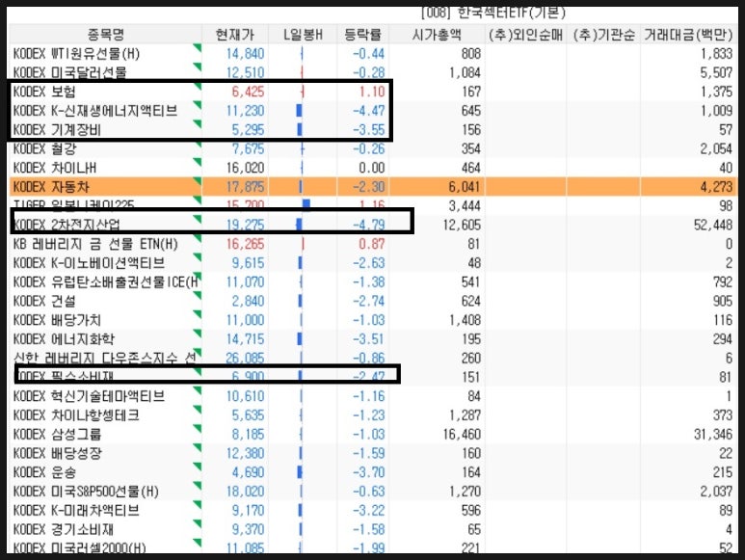Viewport: 745px width, 560px height.
Task: Click green corner marker on KODEX 경기소비재 row
Action: [x=198, y=523]
